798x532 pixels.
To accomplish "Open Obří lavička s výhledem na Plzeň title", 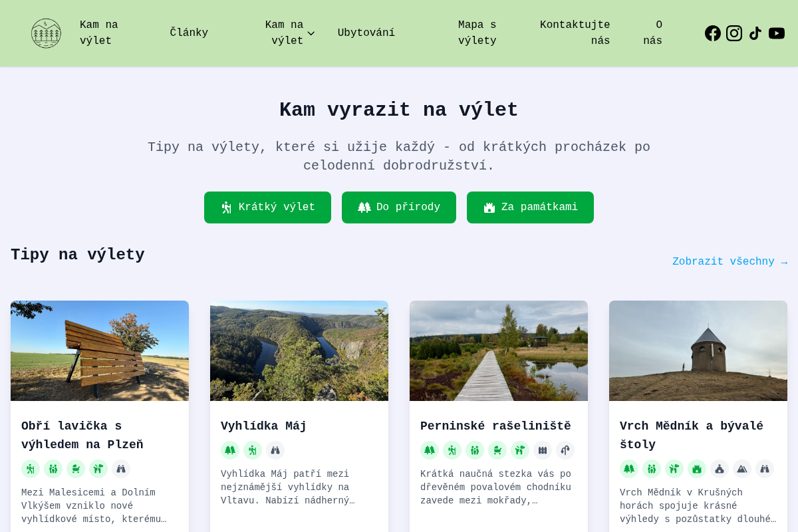I will pos(82,436).
